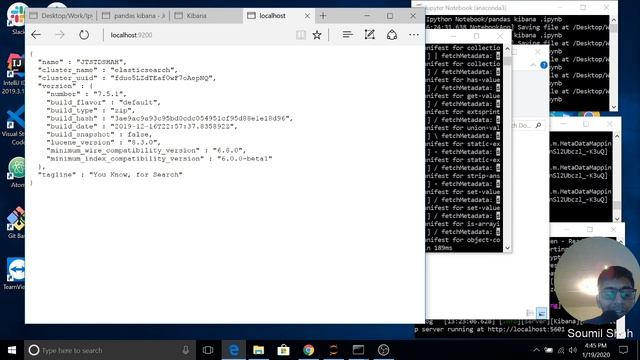Viewport: 640px width, 360px height.
Task: Open the network tray icon
Action: [561, 350]
